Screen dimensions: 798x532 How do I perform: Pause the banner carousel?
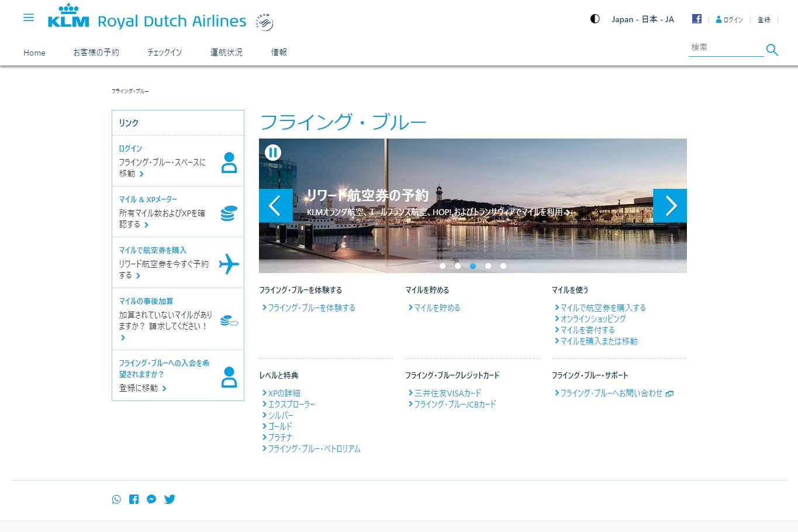pyautogui.click(x=273, y=153)
